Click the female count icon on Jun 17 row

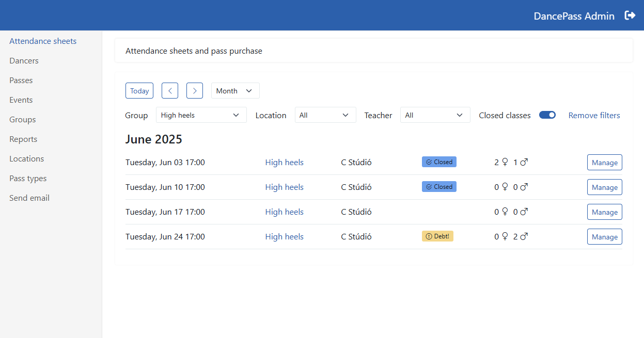[x=505, y=212]
